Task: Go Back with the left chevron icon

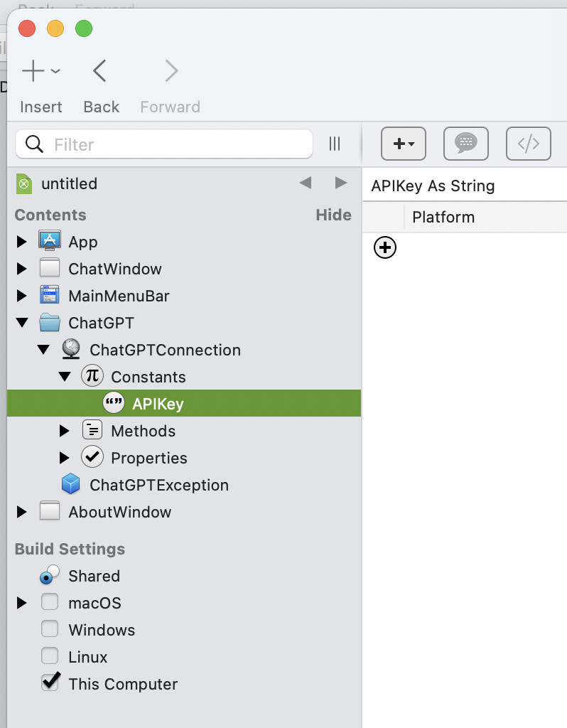Action: coord(99,71)
